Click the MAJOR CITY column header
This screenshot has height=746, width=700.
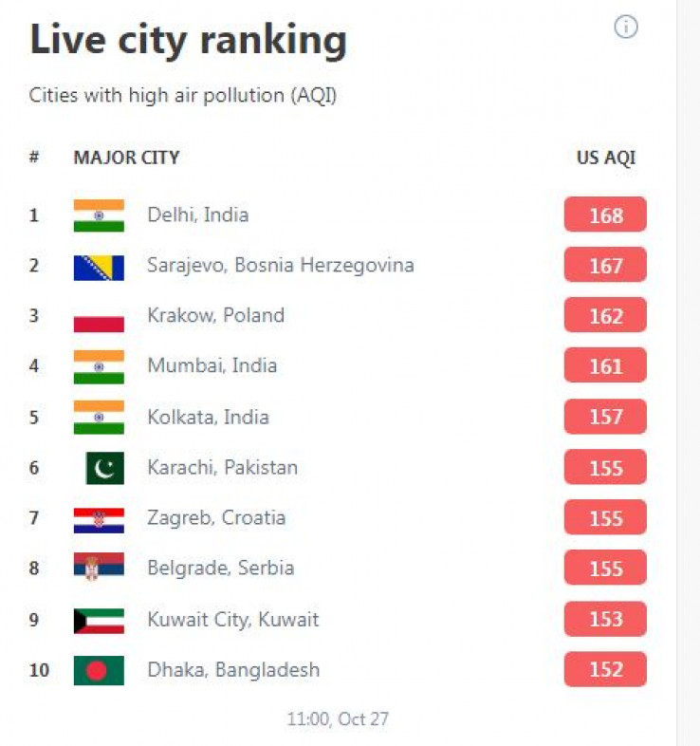coord(126,158)
